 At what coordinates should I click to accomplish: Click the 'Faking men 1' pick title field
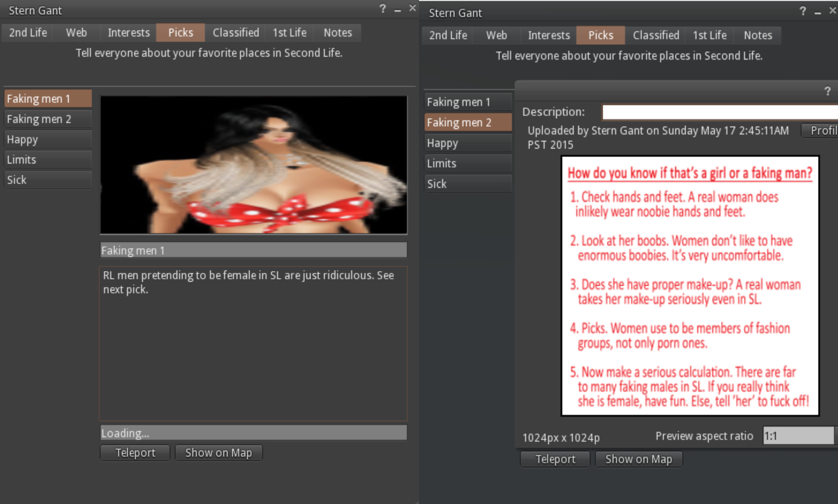click(x=254, y=250)
